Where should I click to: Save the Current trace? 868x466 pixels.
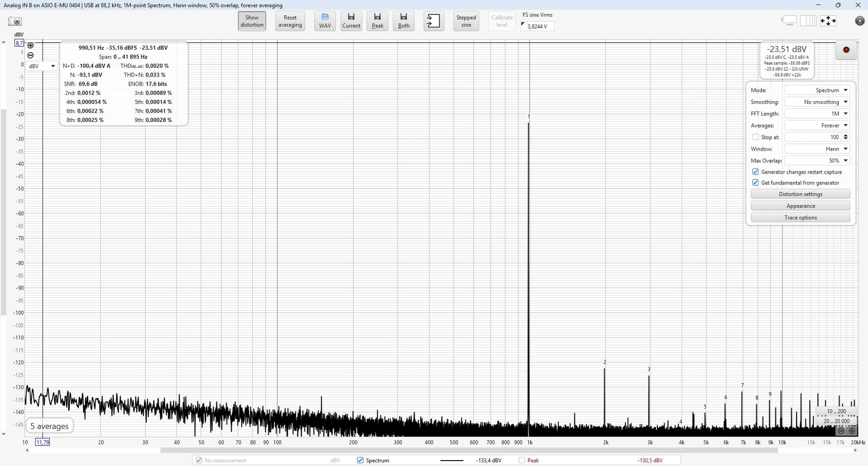tap(351, 21)
